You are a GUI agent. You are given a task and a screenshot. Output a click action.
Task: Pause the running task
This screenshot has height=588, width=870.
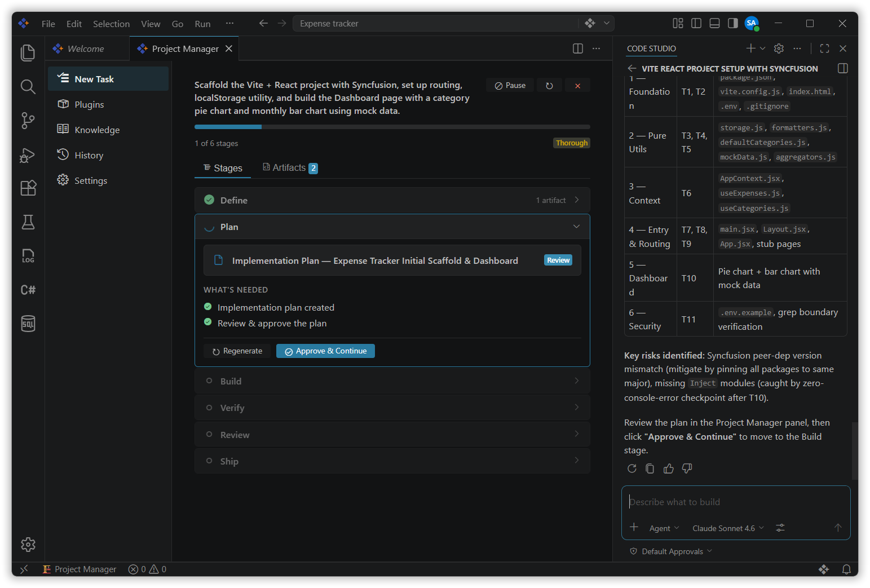click(x=510, y=86)
